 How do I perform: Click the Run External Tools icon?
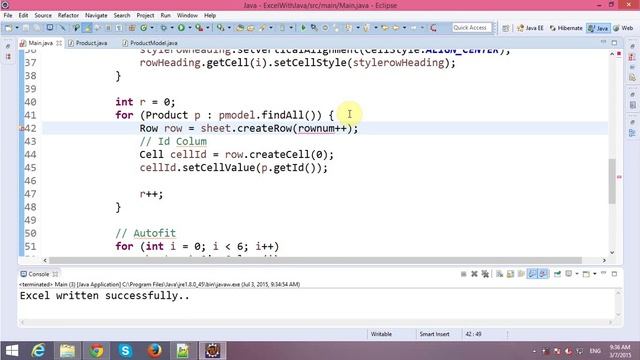(199, 28)
